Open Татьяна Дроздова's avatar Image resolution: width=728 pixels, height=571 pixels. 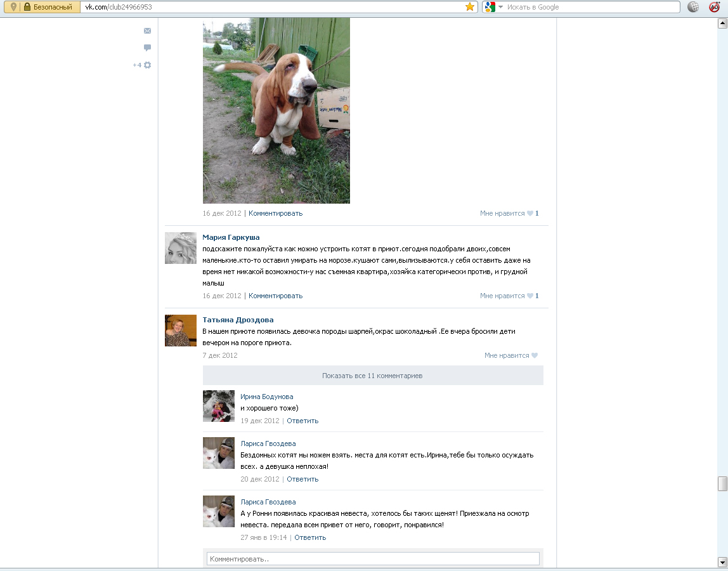(181, 331)
